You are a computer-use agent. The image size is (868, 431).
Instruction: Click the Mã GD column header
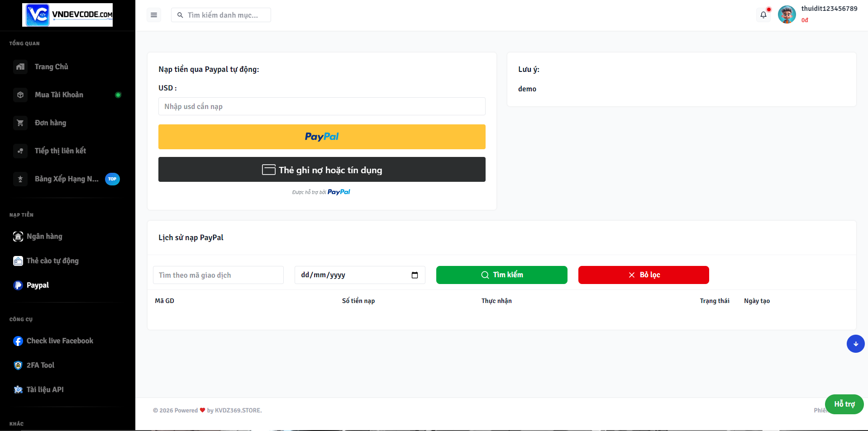pos(165,301)
